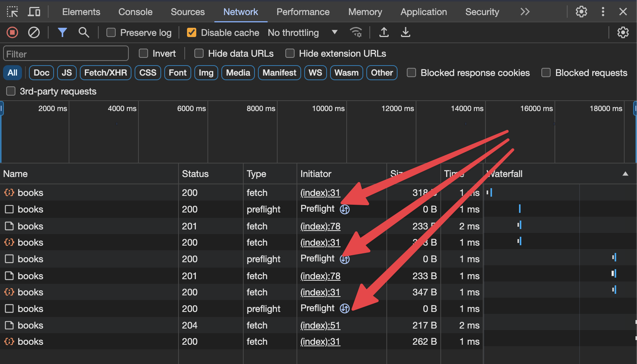Viewport: 637px width, 364px height.
Task: Stop recording network log
Action: pos(12,32)
